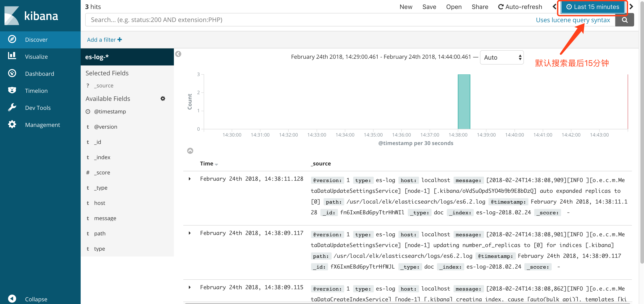
Task: Open the es-log-* index pattern selector
Action: point(127,57)
